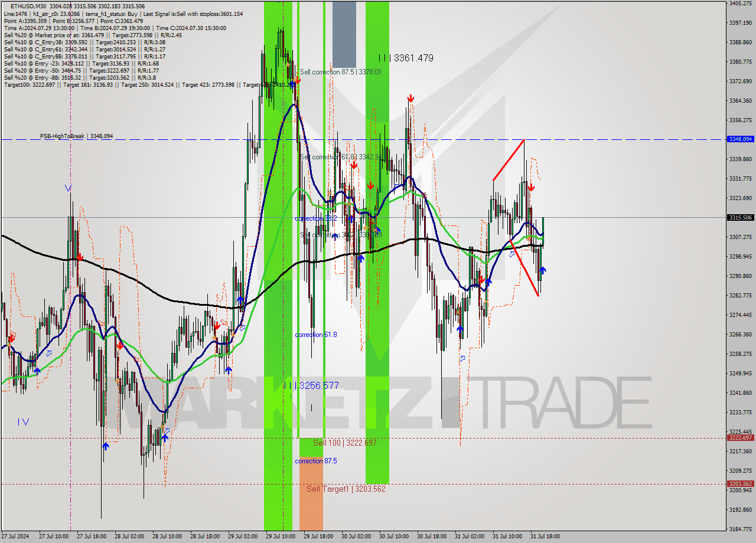Click the ETHUSD,M30 symbol title
Screen dimensions: 756x543
pos(30,6)
